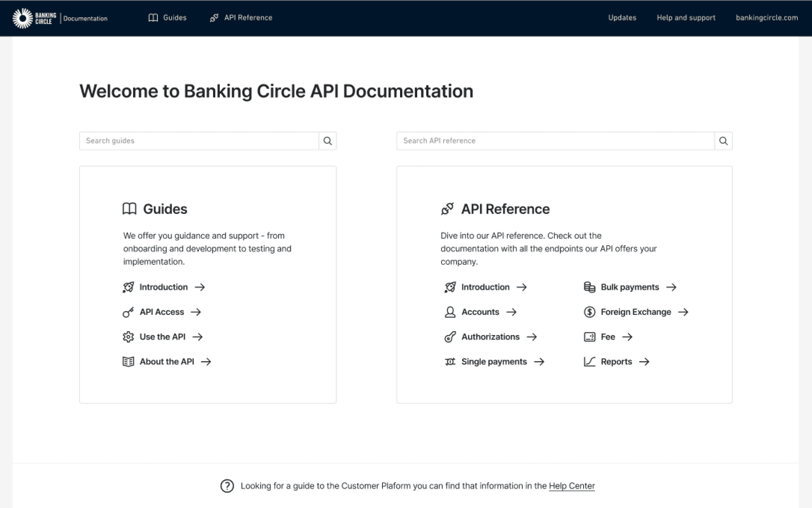The width and height of the screenshot is (812, 508).
Task: Click the API reference search magnifier icon
Action: tap(723, 141)
